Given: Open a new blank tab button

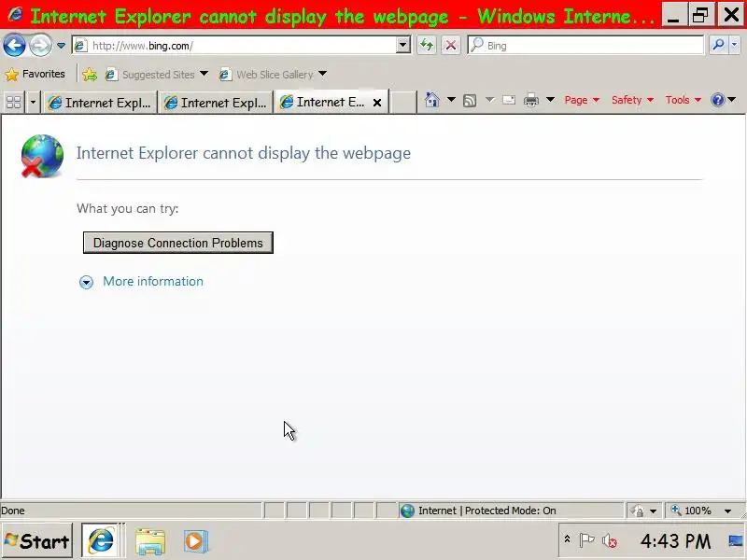Looking at the screenshot, I should click(x=403, y=103).
